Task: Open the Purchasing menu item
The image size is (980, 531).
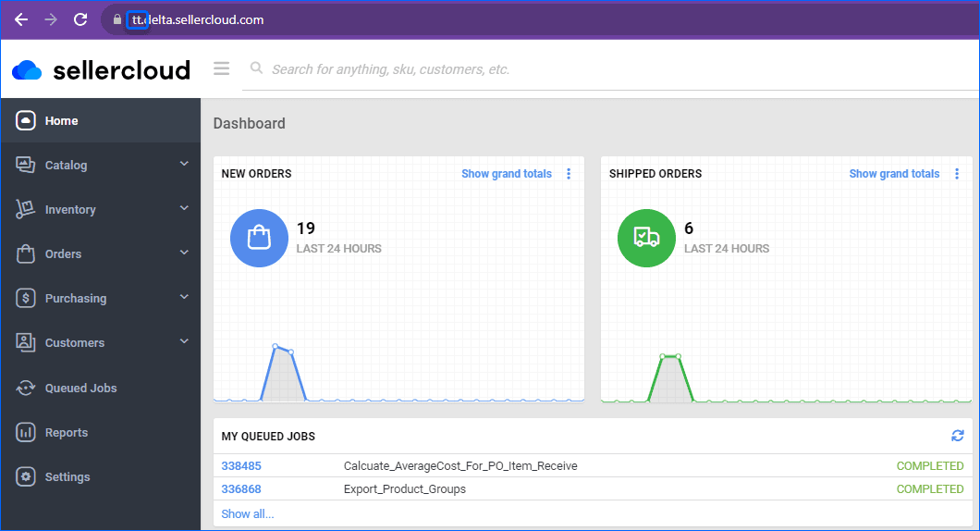Action: point(101,298)
